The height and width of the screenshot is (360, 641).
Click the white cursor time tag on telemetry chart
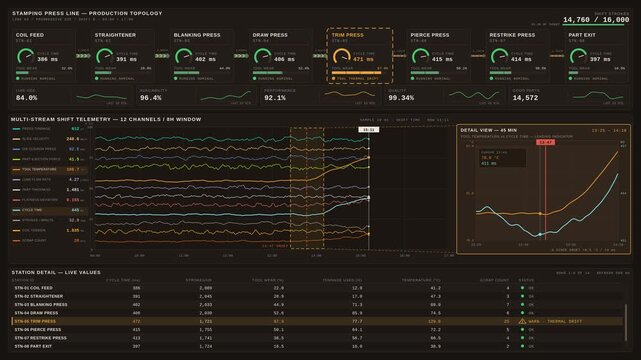[368, 130]
